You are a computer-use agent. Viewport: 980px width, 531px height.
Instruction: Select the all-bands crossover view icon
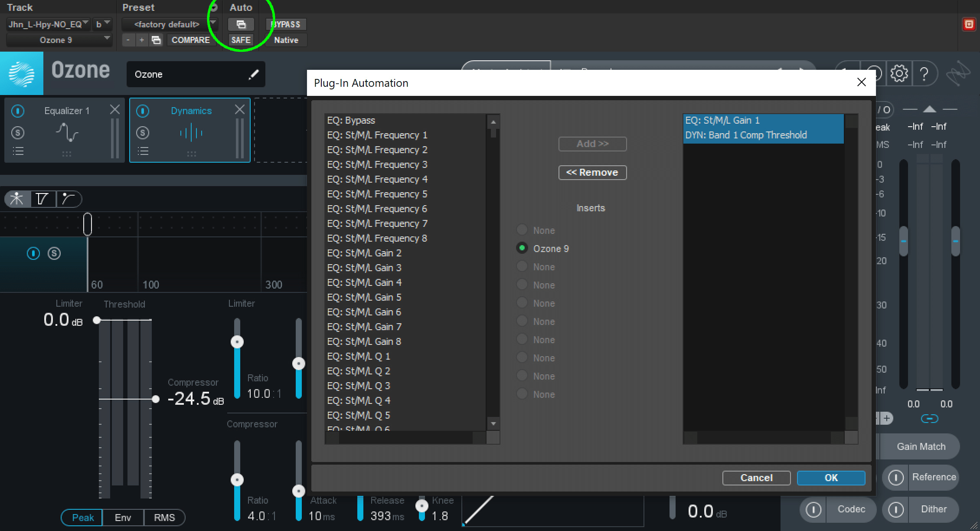[17, 199]
